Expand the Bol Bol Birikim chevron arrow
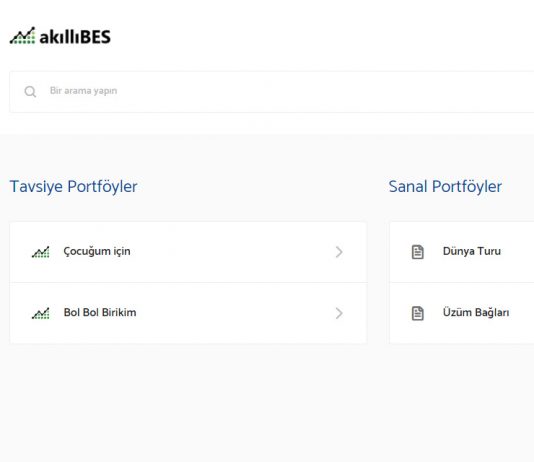 339,313
